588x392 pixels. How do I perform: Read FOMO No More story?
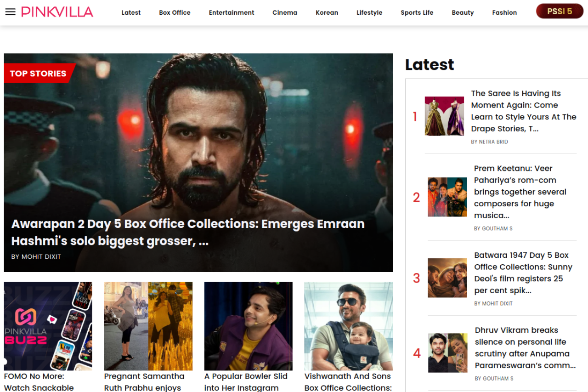[39, 382]
